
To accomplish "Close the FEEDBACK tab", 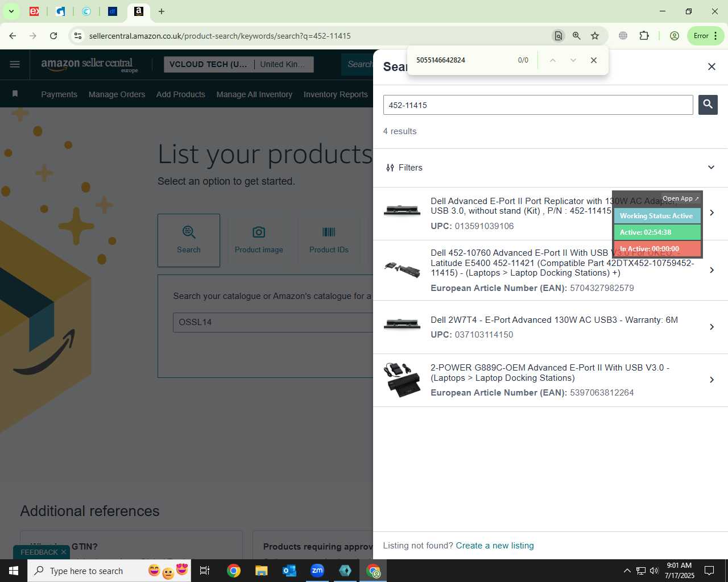I will pos(64,552).
